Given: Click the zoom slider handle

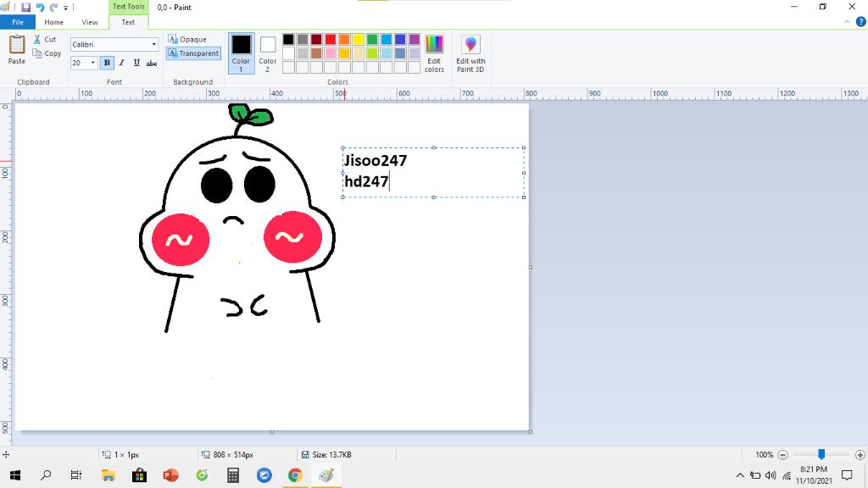Looking at the screenshot, I should (821, 454).
